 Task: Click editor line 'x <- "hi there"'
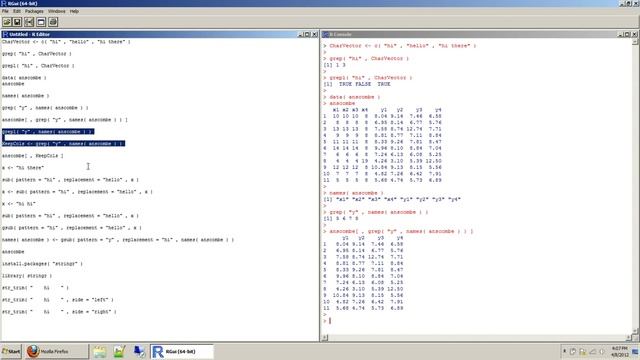23,167
